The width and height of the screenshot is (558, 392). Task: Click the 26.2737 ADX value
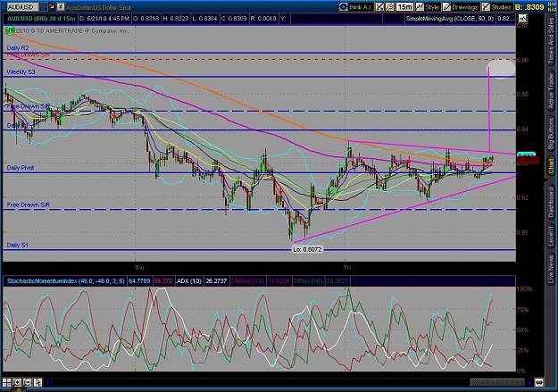pyautogui.click(x=216, y=281)
